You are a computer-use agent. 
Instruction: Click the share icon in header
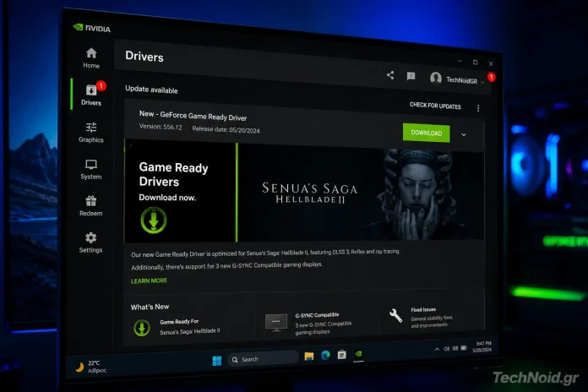[x=390, y=75]
